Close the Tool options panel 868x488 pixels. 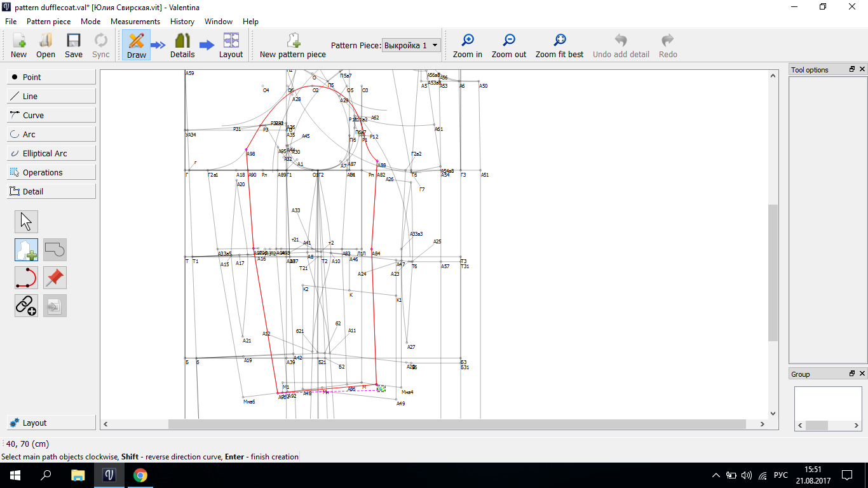click(862, 69)
